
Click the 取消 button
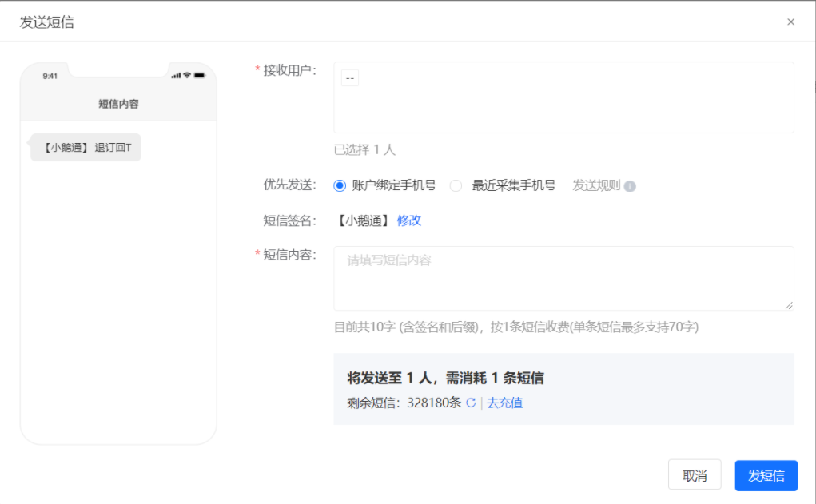695,475
